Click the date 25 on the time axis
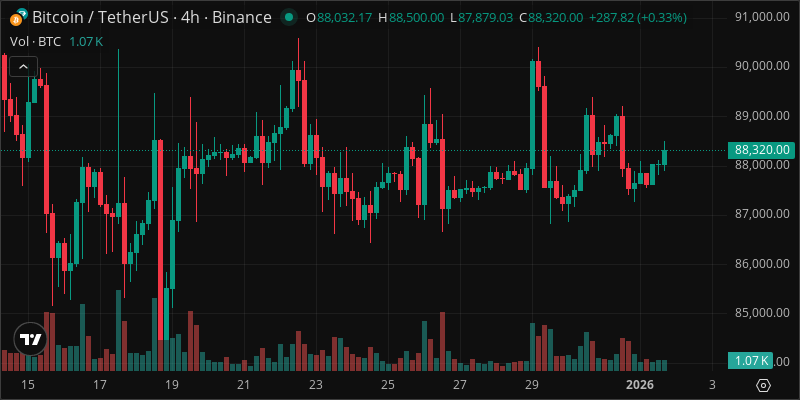Image resolution: width=800 pixels, height=400 pixels. [x=388, y=385]
